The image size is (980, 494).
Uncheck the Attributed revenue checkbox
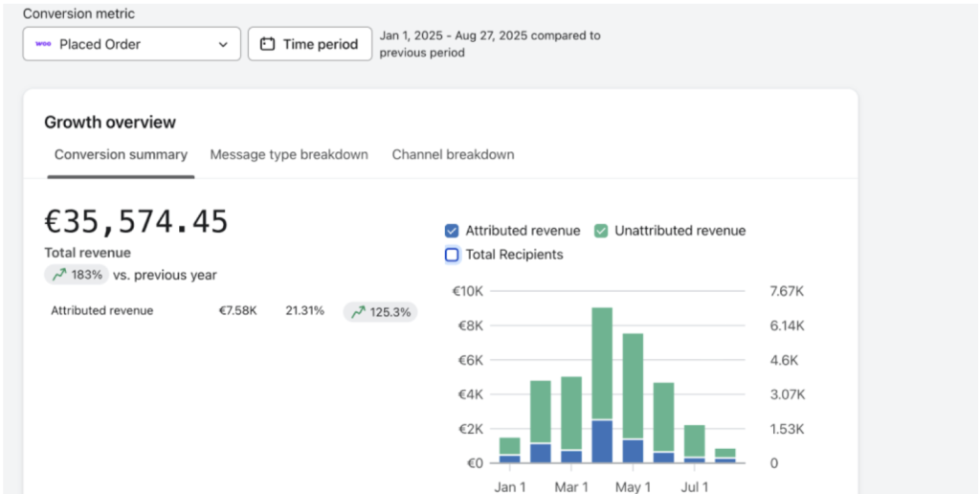452,231
